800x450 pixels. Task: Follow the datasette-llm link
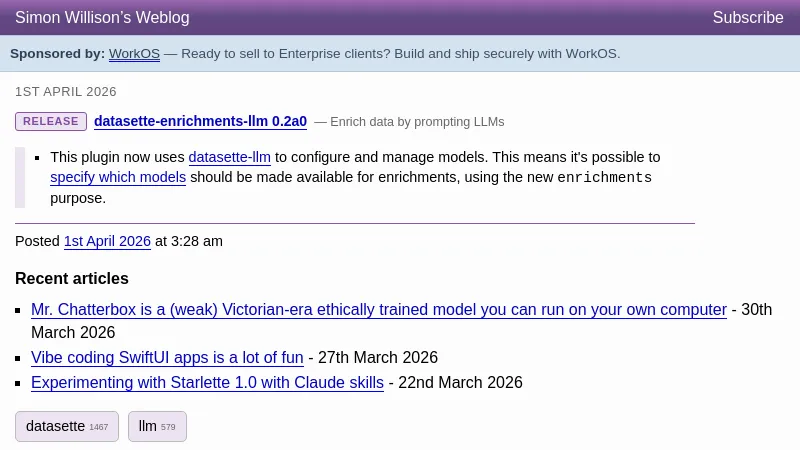(x=229, y=157)
